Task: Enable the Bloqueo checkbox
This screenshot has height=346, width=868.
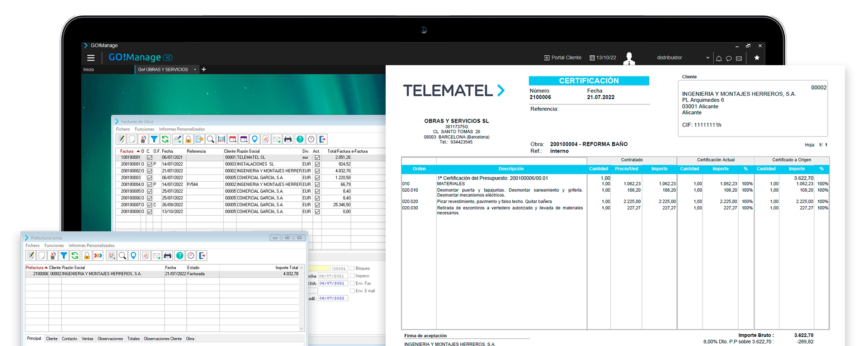Action: (352, 268)
